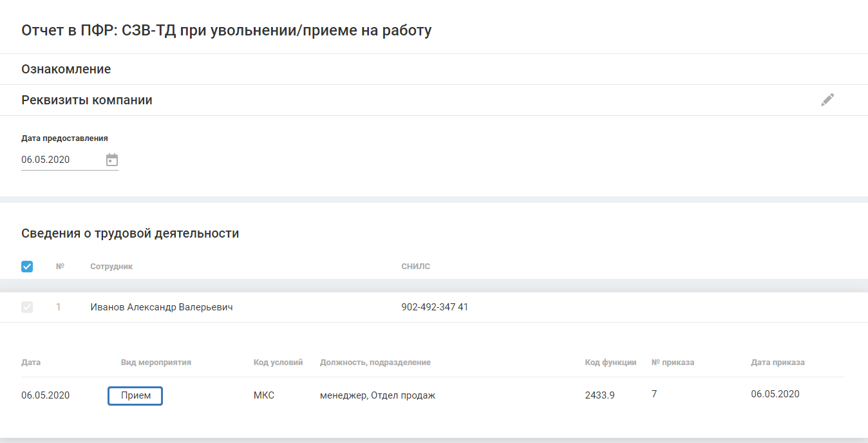Click the Прием event type button
The width and height of the screenshot is (868, 443).
135,395
